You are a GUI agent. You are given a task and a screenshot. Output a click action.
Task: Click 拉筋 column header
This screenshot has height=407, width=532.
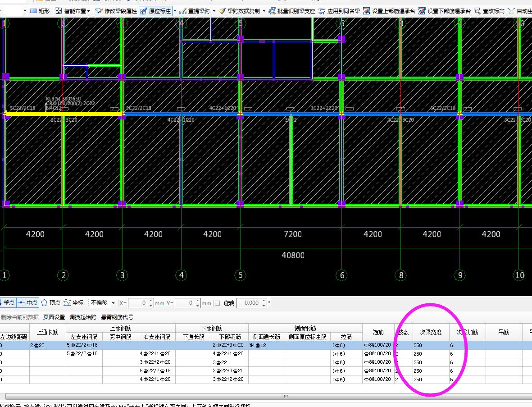pos(346,337)
